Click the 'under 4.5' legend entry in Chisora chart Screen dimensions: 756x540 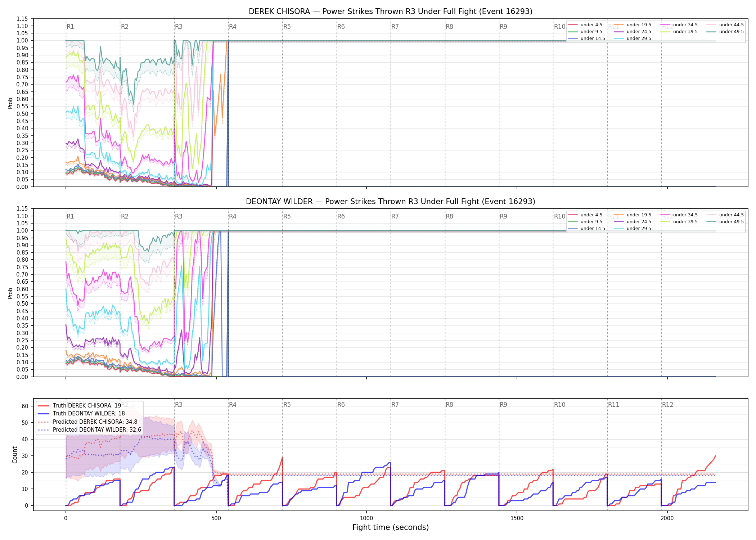[586, 25]
